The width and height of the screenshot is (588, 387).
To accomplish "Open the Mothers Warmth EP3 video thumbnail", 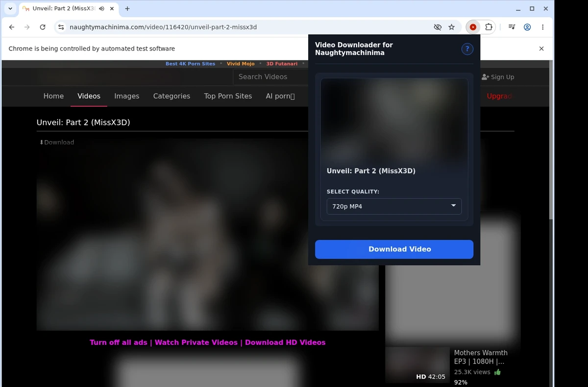I will point(417,364).
